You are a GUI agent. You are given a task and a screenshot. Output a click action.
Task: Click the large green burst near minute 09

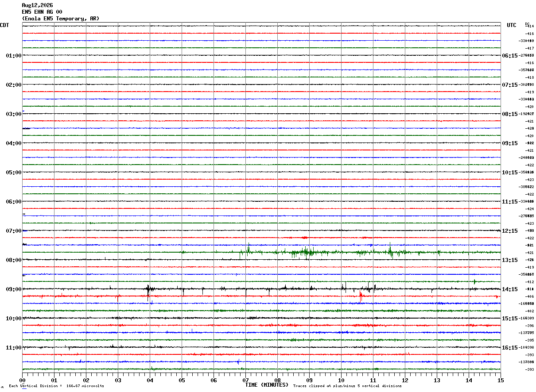point(306,253)
